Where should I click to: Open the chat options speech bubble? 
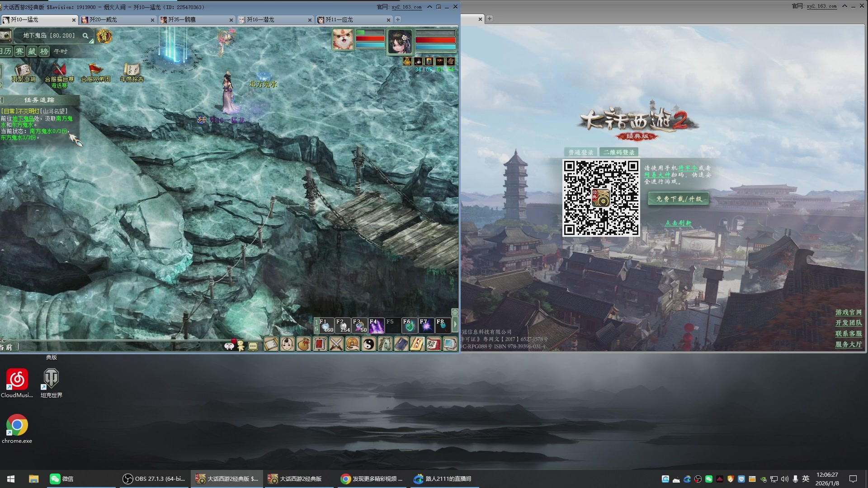coord(253,346)
